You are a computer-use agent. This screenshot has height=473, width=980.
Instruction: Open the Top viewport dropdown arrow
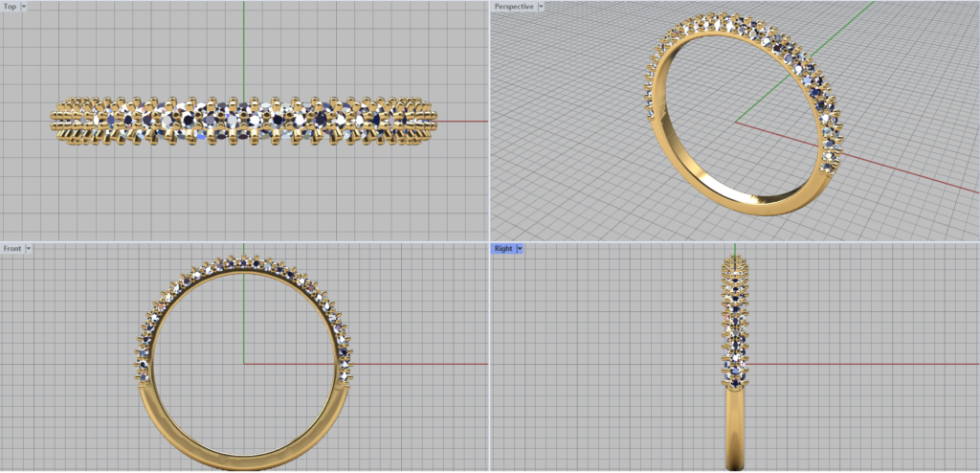click(24, 7)
